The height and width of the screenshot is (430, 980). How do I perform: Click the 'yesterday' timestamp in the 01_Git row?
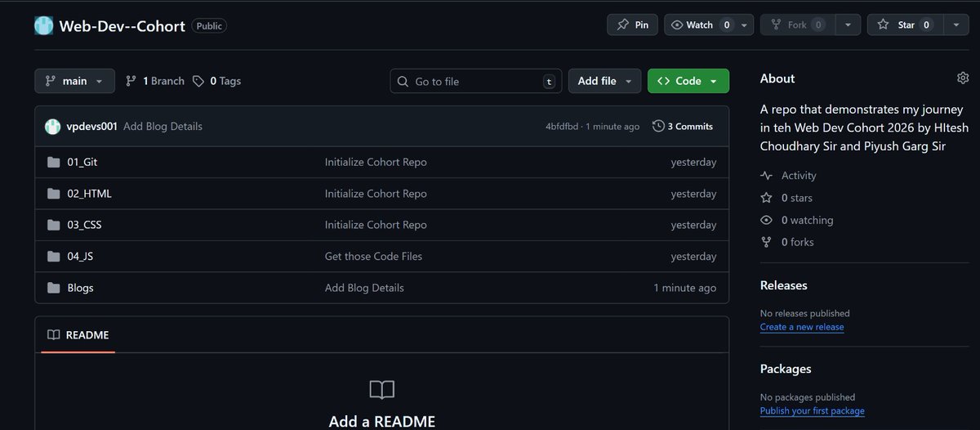693,162
